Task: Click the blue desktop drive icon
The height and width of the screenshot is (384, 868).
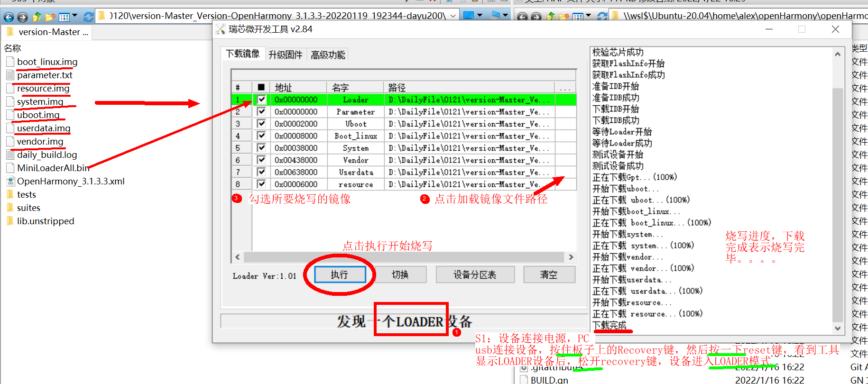Action: (x=468, y=15)
